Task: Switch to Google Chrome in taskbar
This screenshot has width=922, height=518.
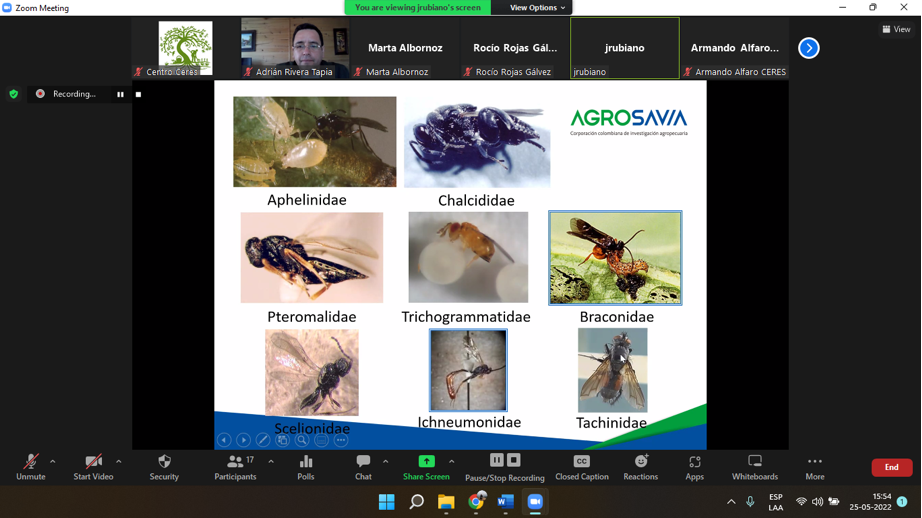Action: click(x=476, y=502)
